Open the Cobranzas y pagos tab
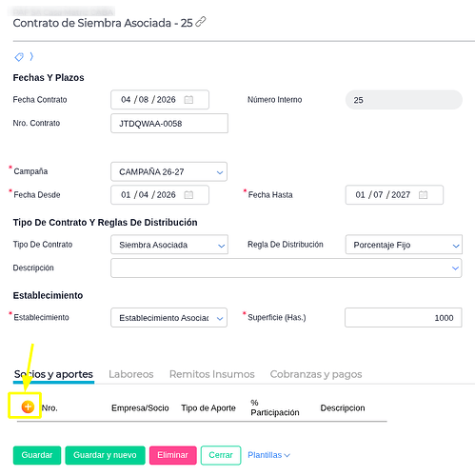The image size is (475, 476). pos(316,374)
